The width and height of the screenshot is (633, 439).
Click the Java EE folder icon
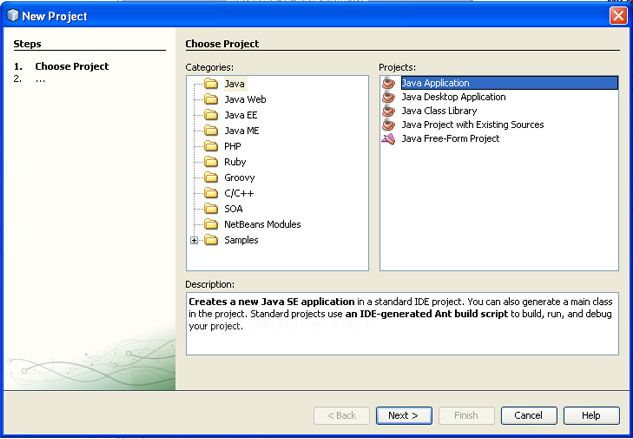coord(211,115)
